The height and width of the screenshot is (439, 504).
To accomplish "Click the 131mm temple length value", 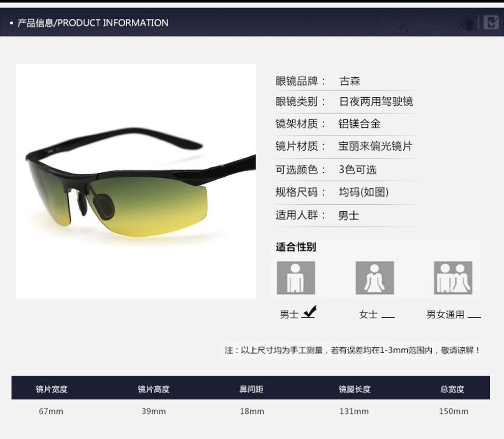I will tap(354, 411).
